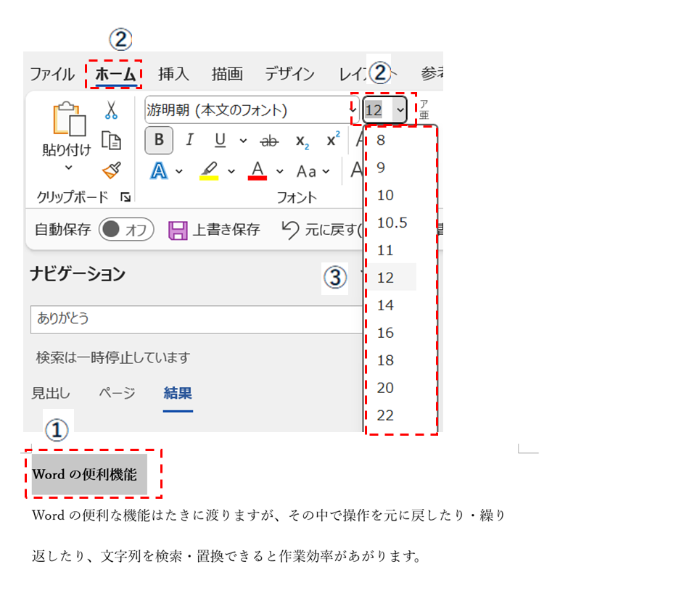
Task: Switch to the ホーム tab
Action: [115, 74]
